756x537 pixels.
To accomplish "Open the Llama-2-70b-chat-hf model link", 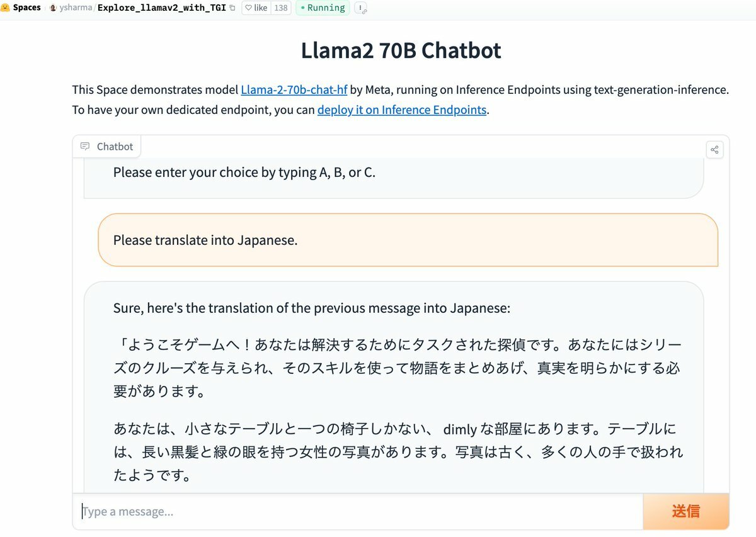I will click(294, 89).
